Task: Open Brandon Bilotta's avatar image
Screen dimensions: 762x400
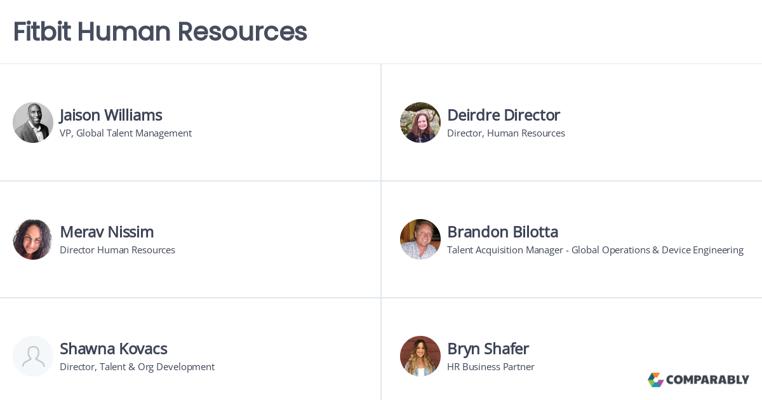Action: [x=420, y=239]
